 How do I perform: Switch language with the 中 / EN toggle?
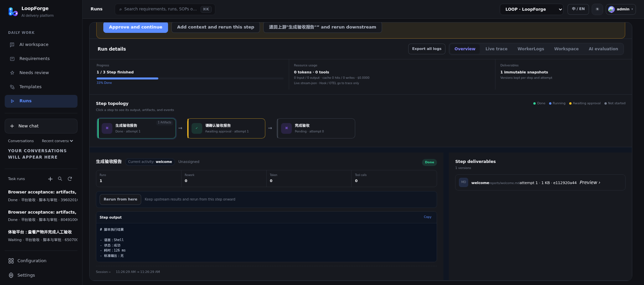[x=578, y=9]
